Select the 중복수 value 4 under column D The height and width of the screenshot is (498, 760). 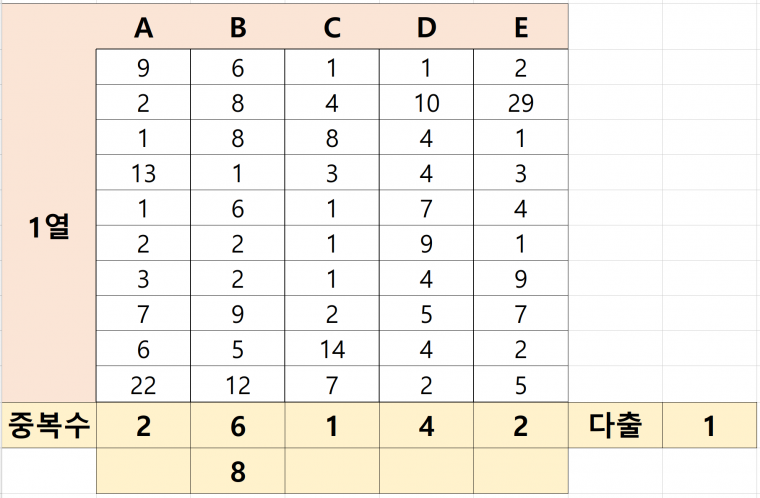(426, 426)
